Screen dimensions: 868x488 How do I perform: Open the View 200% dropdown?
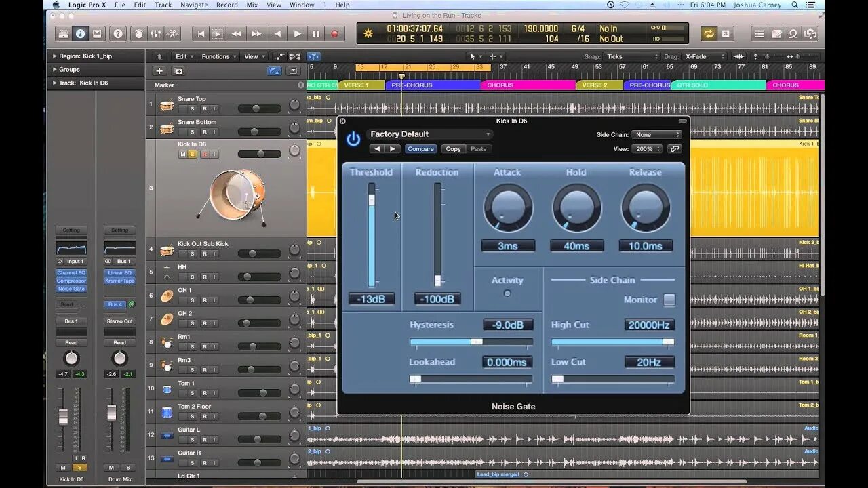pos(647,149)
